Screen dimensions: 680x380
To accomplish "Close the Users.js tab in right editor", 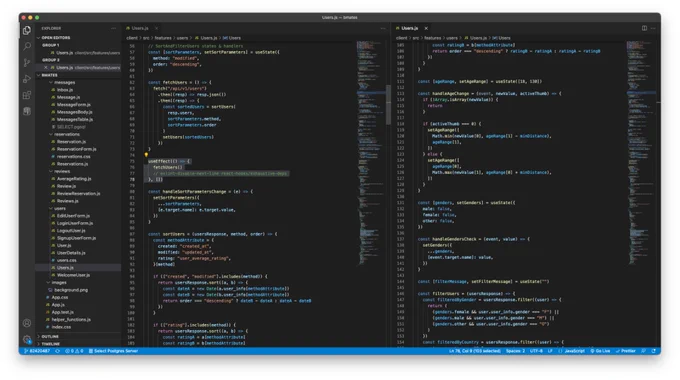I will point(426,28).
